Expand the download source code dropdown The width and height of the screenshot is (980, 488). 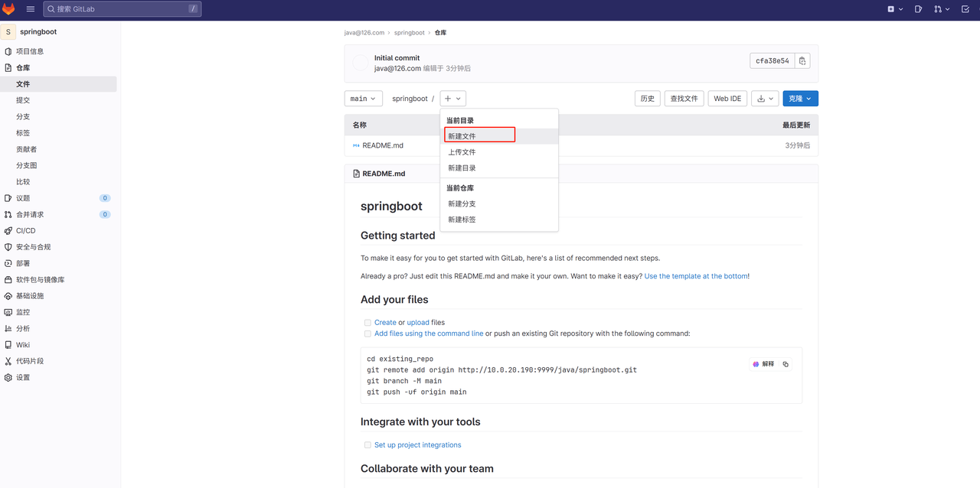tap(766, 99)
